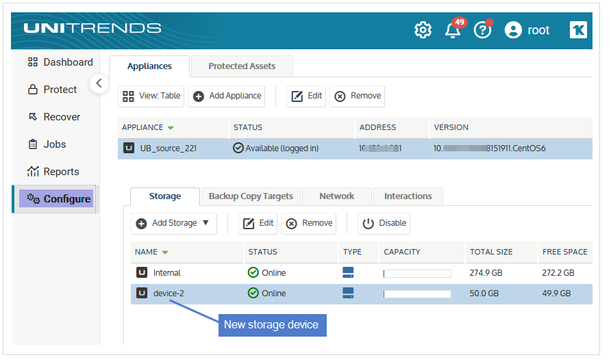611x364 pixels.
Task: Click the UB_source_221 appliance icon
Action: tap(129, 148)
